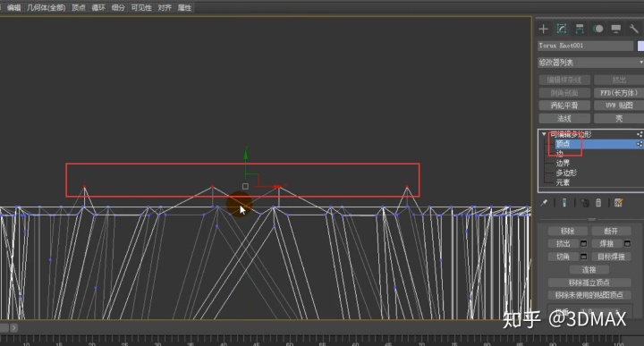Open the 顶点 ribbon menu
This screenshot has width=644, height=346.
click(79, 7)
